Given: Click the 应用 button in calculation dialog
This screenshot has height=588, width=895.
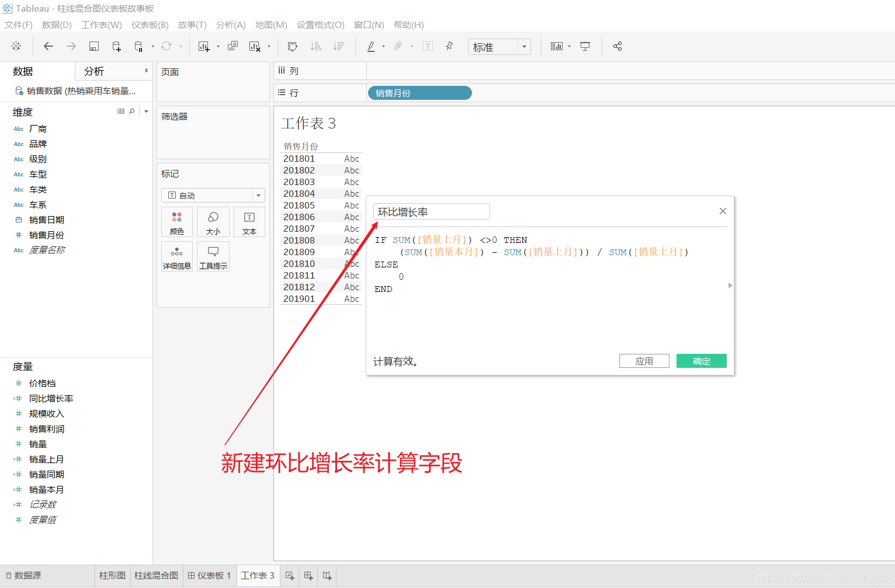Looking at the screenshot, I should 644,361.
